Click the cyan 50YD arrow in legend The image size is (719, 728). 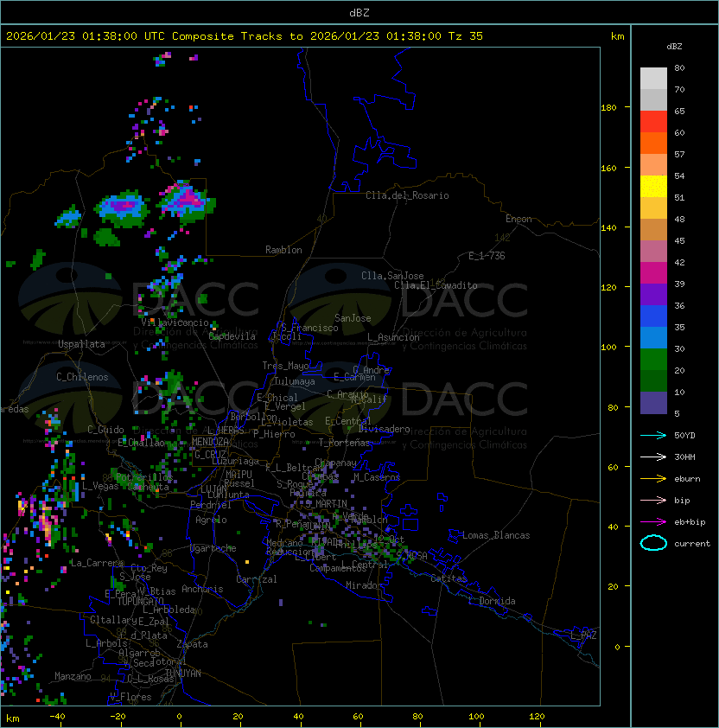[x=653, y=435]
